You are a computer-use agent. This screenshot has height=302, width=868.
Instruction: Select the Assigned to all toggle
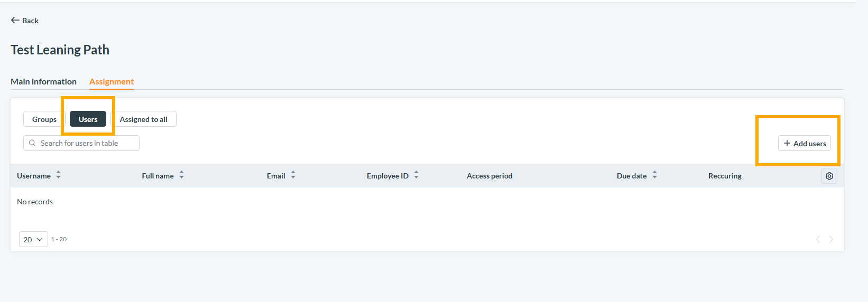coord(144,119)
